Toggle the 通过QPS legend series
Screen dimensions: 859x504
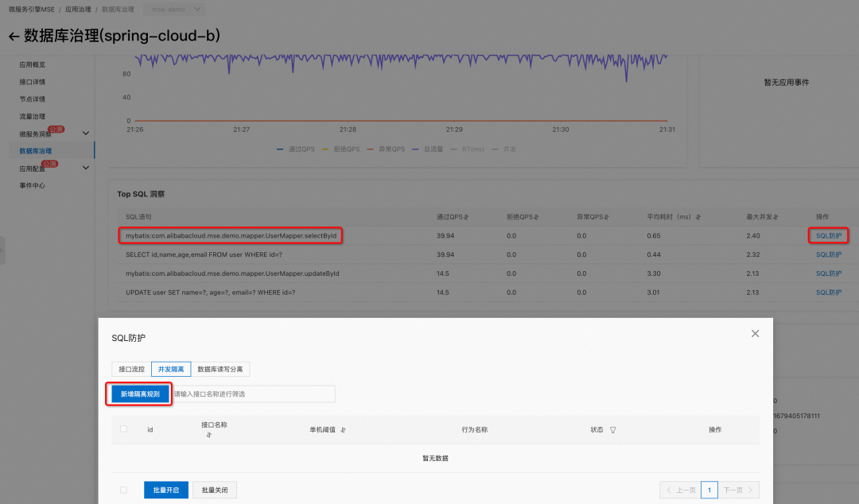click(x=296, y=149)
